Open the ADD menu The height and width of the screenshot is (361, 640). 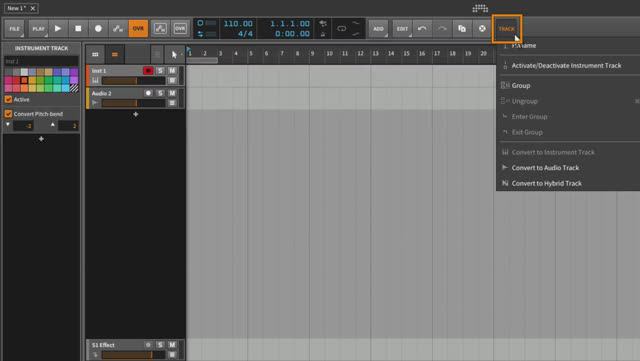pos(378,29)
